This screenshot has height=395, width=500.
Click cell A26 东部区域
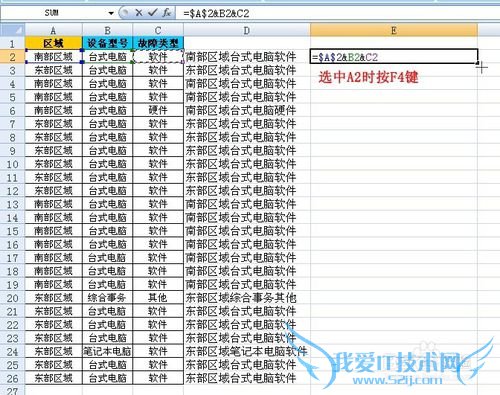pos(53,378)
